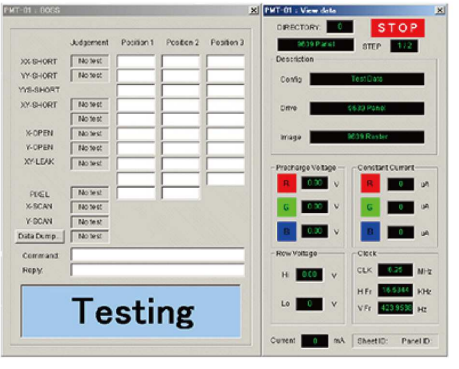Click the Config field showing Test Data
The width and height of the screenshot is (459, 369).
click(x=367, y=79)
